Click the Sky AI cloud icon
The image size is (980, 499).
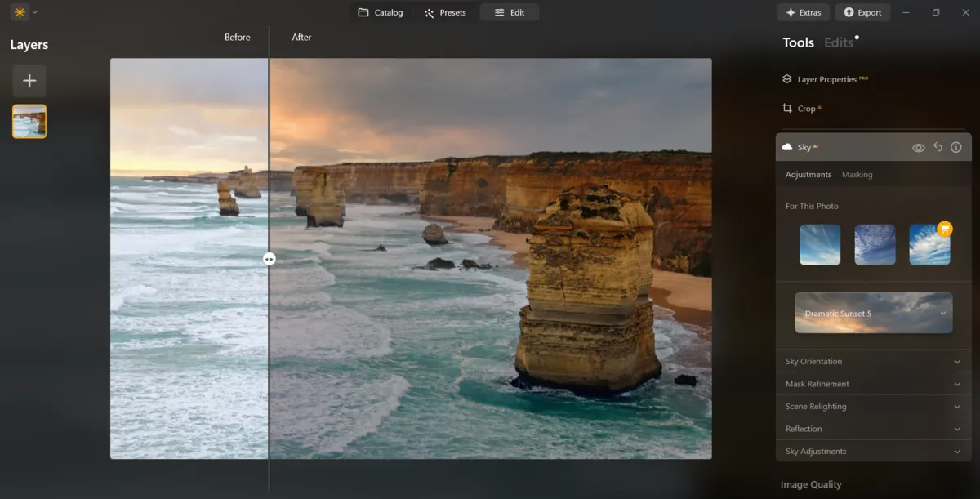[786, 147]
